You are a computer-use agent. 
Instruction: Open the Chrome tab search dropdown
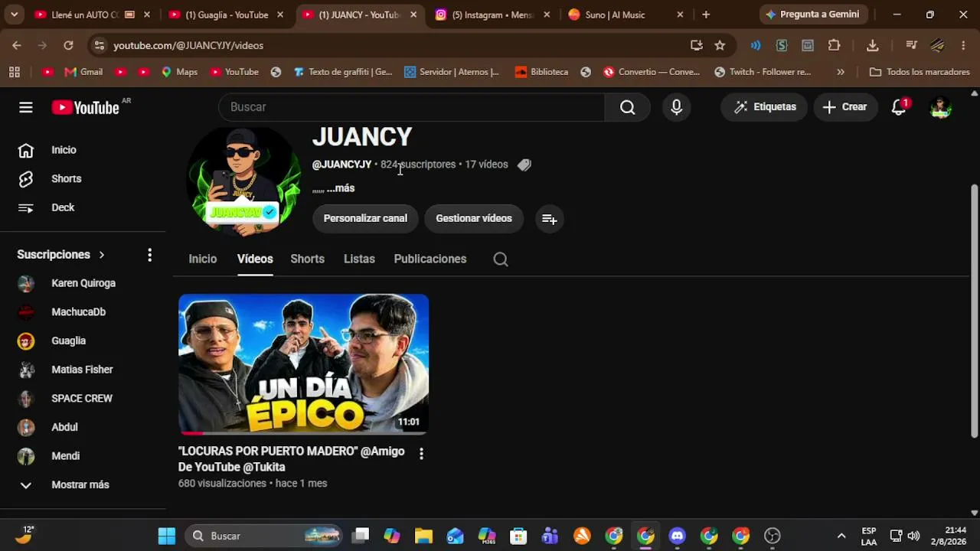click(x=14, y=15)
